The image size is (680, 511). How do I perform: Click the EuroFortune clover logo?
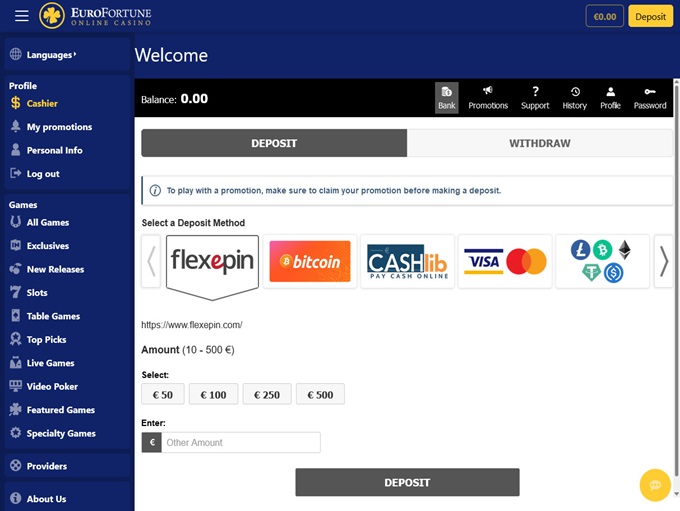coord(52,16)
